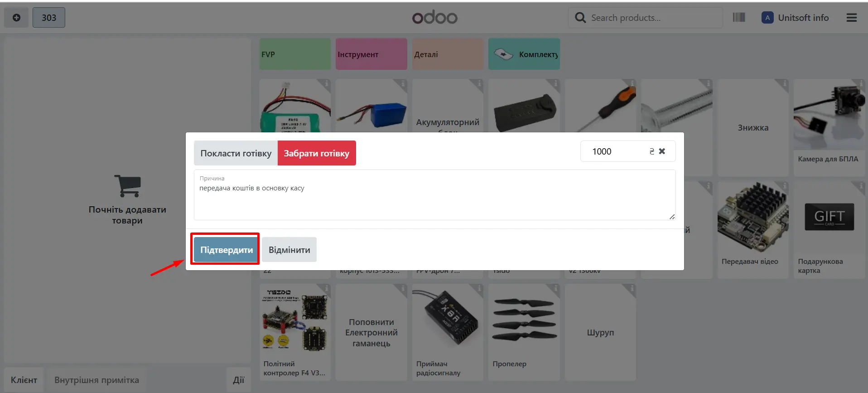The height and width of the screenshot is (393, 868).
Task: Toggle to Забрати готівку mode
Action: pyautogui.click(x=316, y=153)
